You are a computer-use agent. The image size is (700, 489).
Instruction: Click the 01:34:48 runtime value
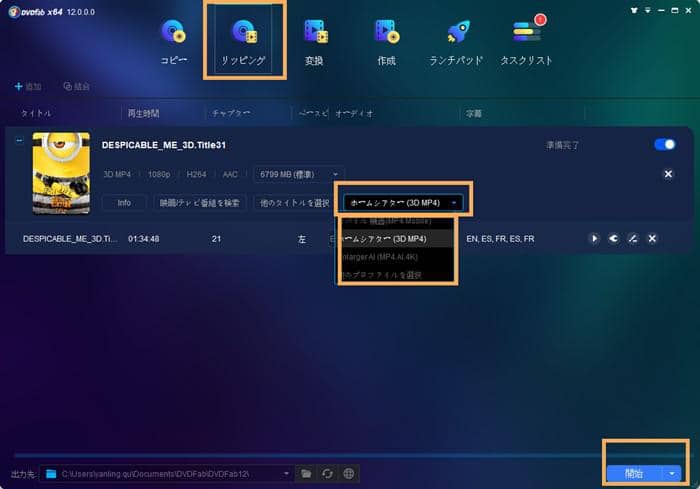point(143,239)
